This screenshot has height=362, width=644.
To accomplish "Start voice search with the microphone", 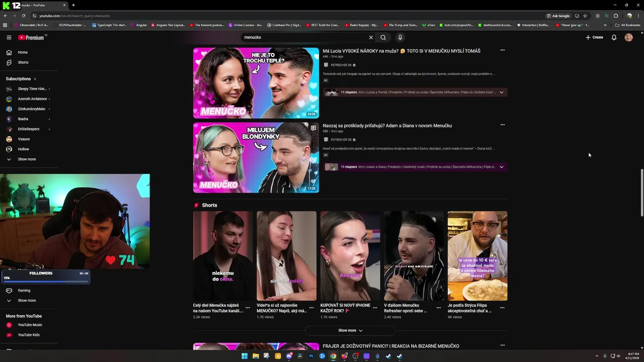I will pyautogui.click(x=400, y=37).
